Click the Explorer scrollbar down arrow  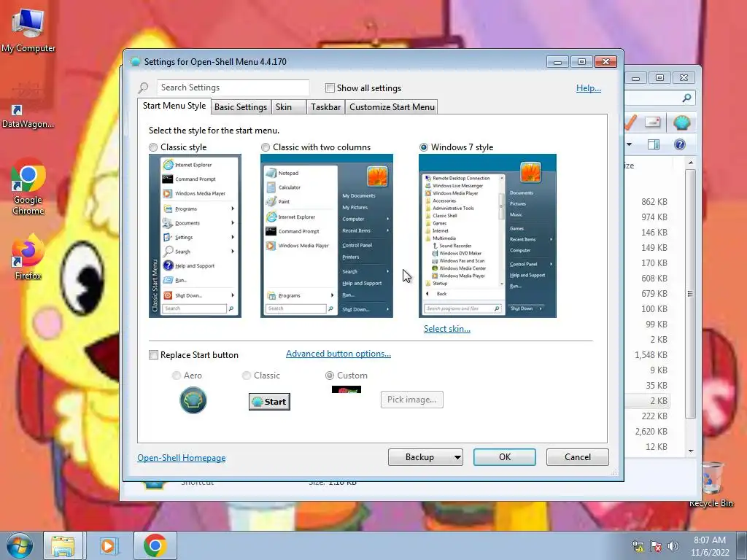click(x=691, y=451)
